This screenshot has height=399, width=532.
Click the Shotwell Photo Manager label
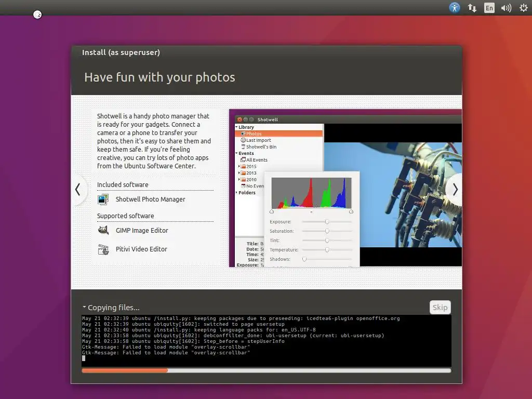click(x=150, y=199)
